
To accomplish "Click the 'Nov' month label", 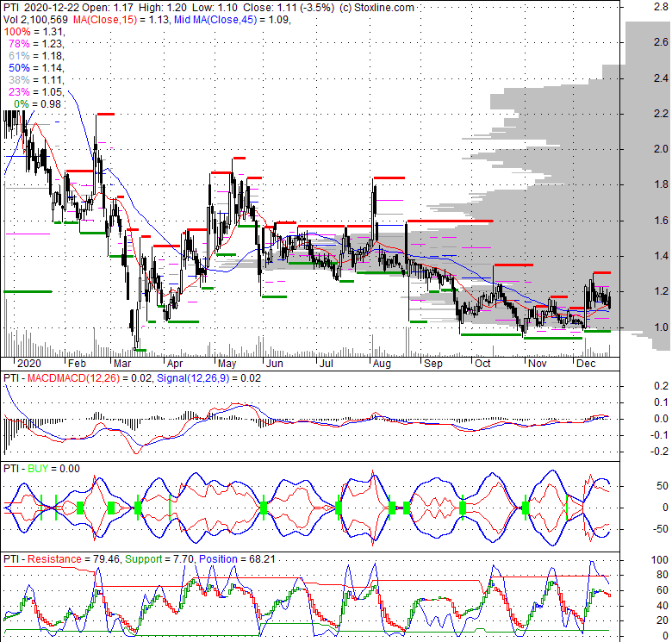I will click(x=538, y=364).
